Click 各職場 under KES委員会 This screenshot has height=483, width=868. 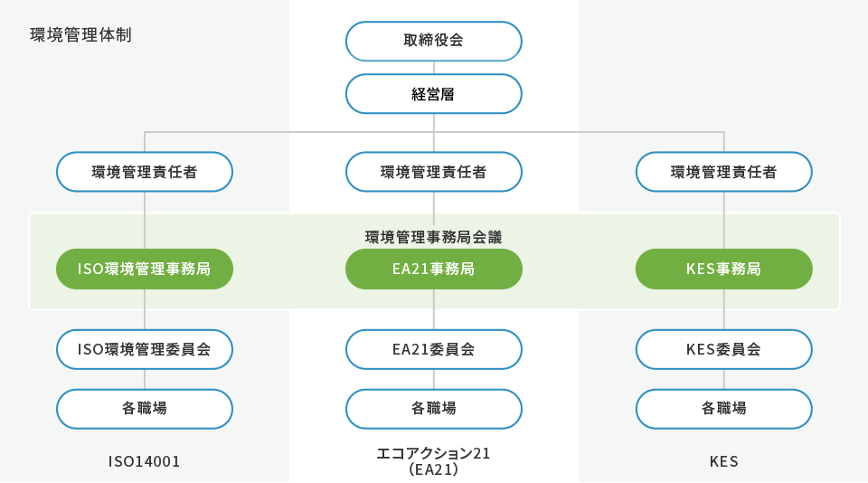[723, 409]
